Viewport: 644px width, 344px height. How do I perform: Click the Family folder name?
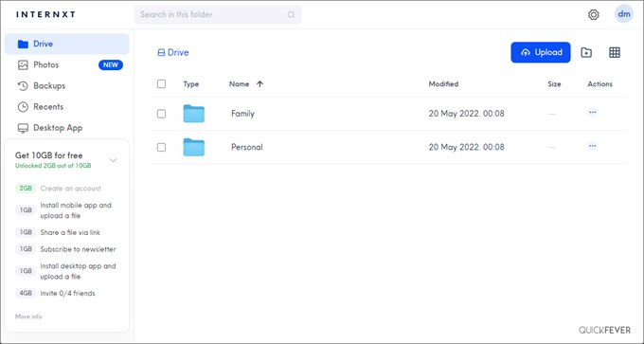pos(242,114)
